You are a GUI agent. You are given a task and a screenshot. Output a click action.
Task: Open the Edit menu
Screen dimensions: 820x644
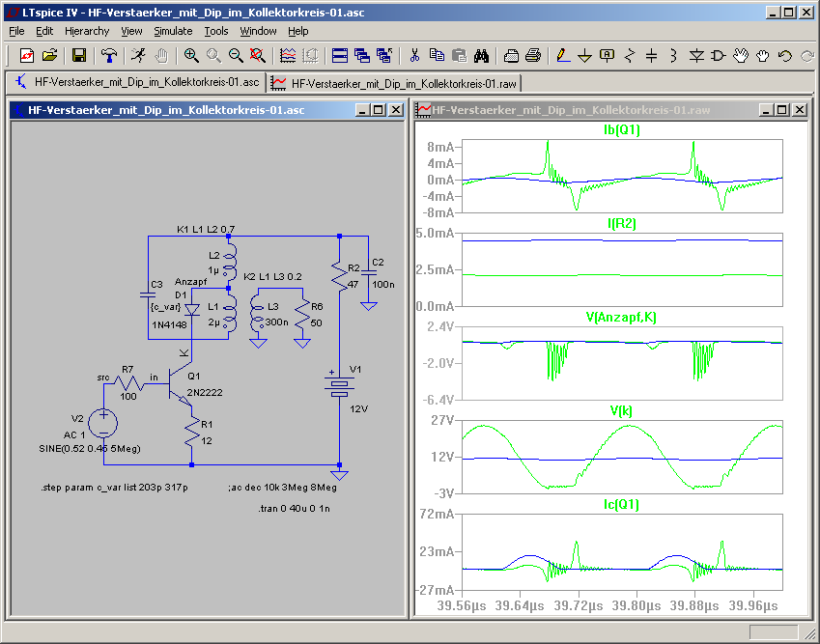coord(44,31)
